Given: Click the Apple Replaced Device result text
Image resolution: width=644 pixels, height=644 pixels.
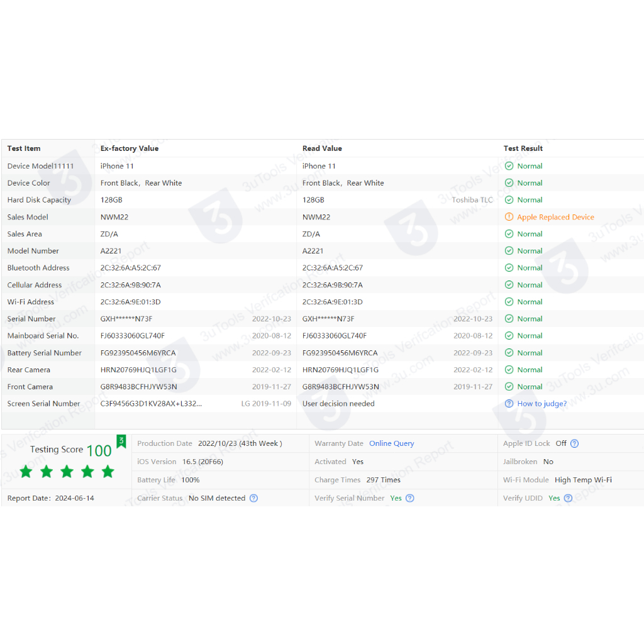Looking at the screenshot, I should point(555,217).
